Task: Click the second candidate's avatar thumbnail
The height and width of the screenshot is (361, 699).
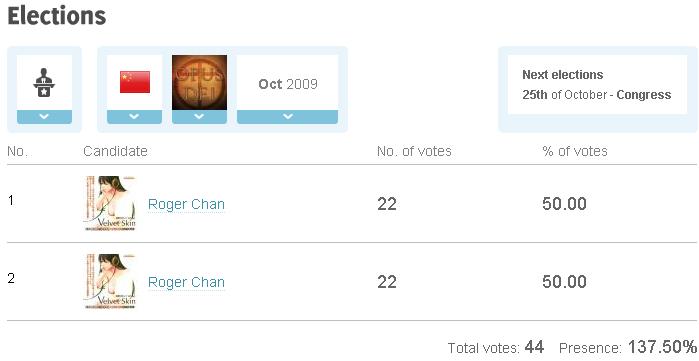Action: coord(110,281)
